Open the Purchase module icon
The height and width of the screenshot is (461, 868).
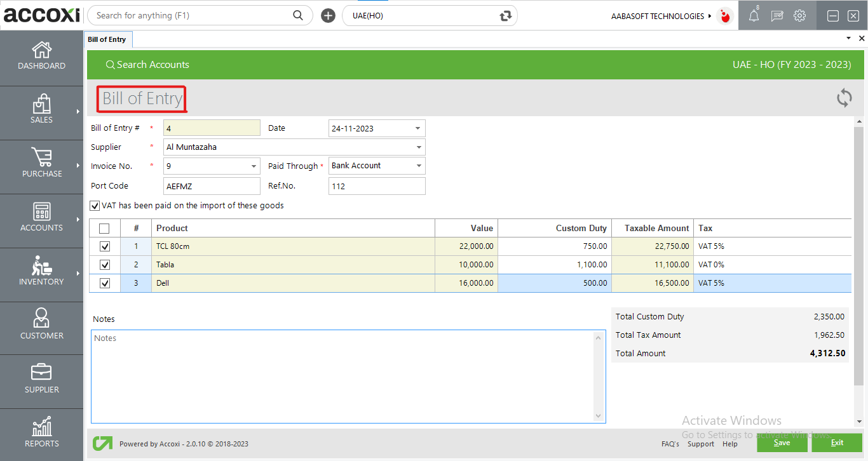click(41, 163)
